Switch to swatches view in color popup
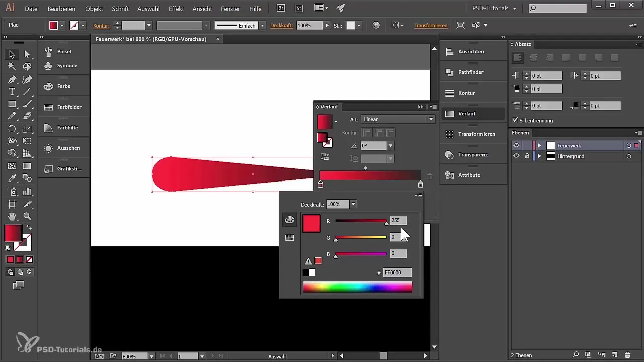The image size is (644, 362). point(289,238)
